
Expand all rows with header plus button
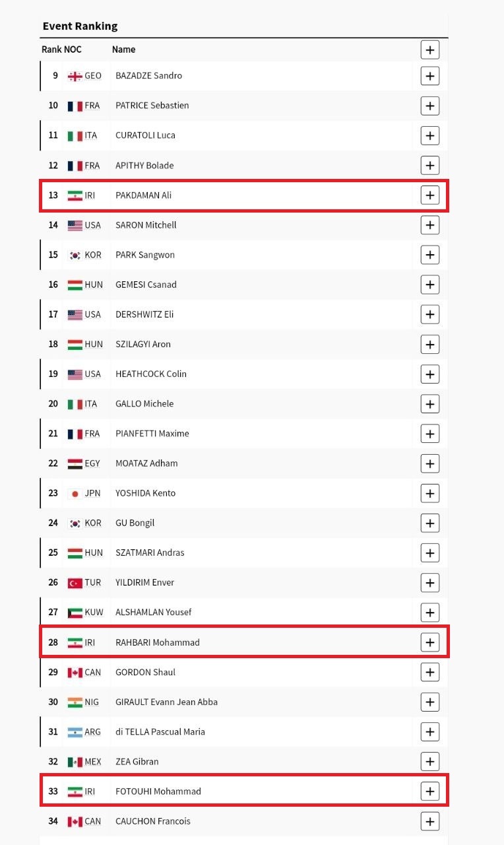429,50
